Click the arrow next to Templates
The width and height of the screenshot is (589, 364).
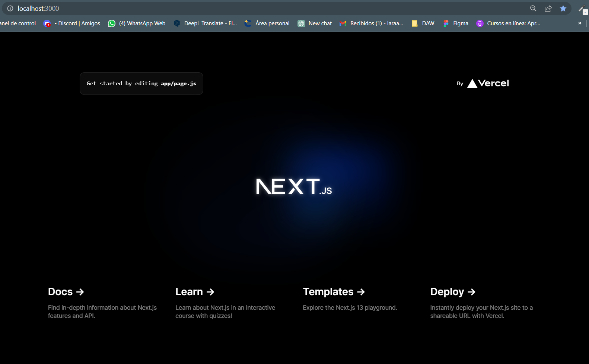361,292
